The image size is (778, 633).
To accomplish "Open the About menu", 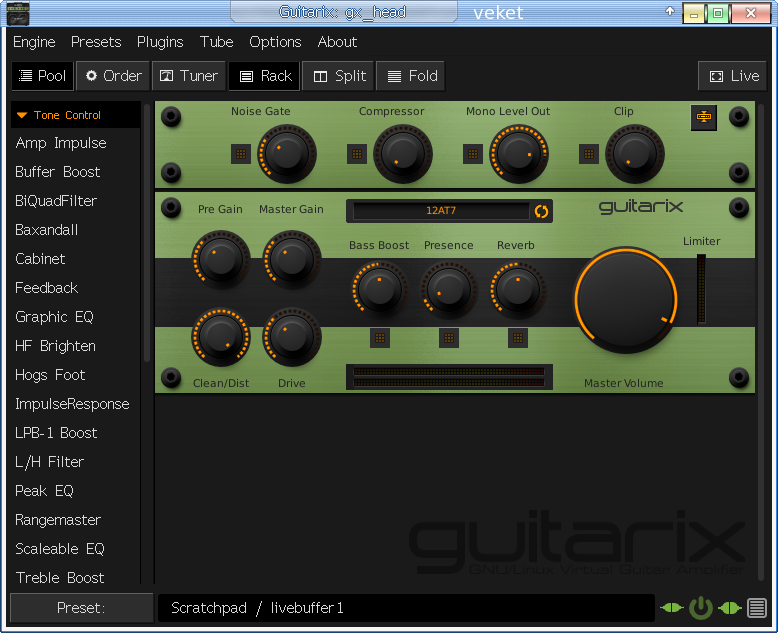I will (337, 42).
